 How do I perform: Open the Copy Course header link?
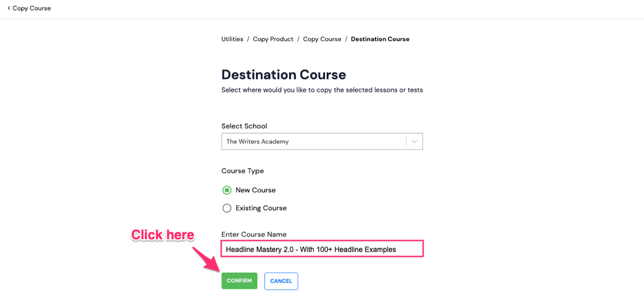tap(32, 8)
